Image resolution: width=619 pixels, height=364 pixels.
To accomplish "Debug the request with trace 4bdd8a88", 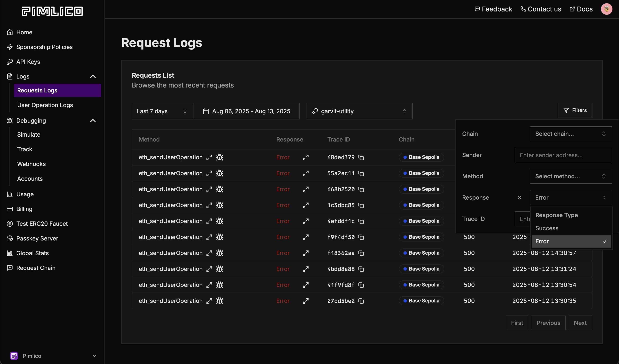I will tap(220, 269).
